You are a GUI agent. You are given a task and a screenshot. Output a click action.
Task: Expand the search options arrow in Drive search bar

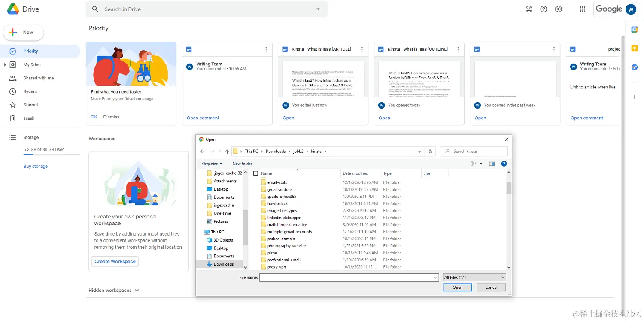318,9
